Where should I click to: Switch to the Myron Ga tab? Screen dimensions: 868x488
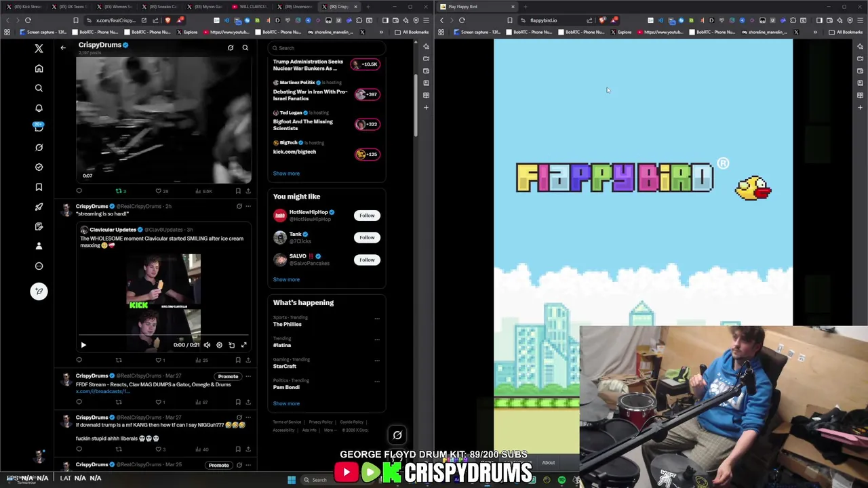point(205,7)
